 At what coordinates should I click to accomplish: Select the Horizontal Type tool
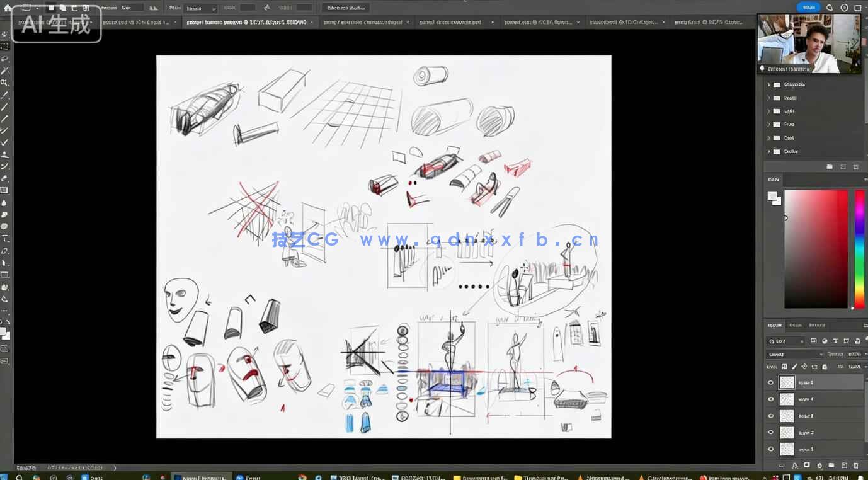pyautogui.click(x=4, y=239)
